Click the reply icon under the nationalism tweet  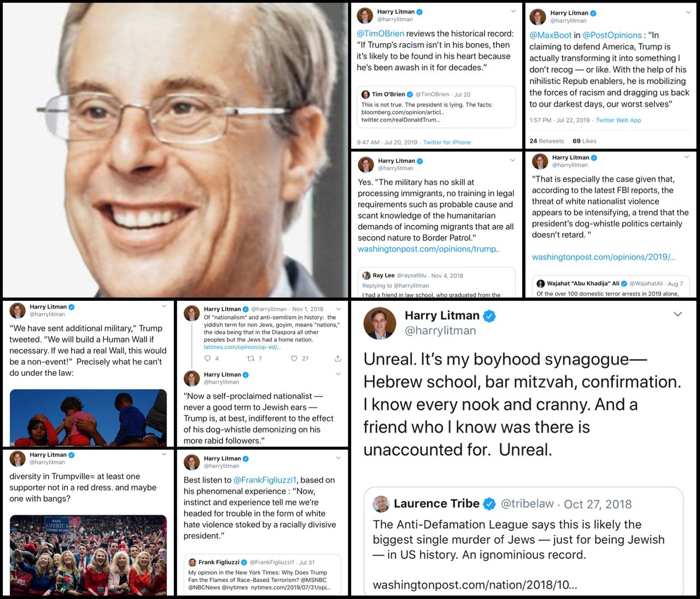click(207, 358)
